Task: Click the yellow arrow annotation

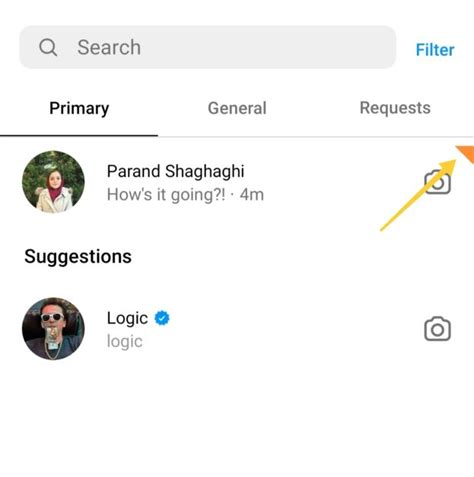Action: coord(418,195)
